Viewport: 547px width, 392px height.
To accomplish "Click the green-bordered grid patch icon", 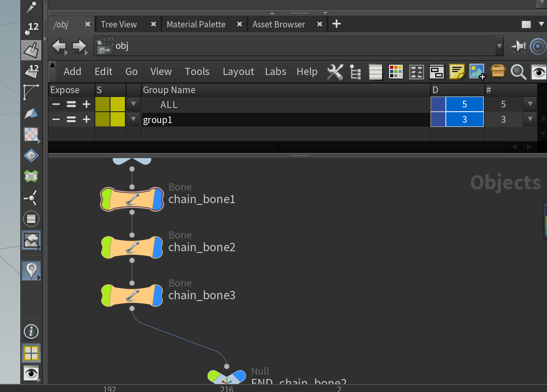I will click(31, 176).
